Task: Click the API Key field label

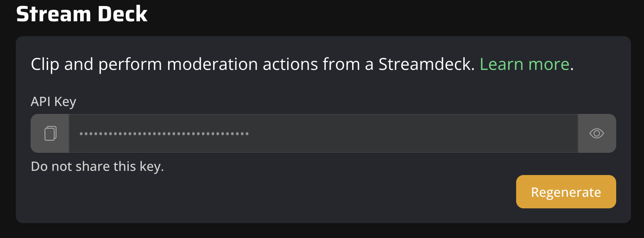Action: point(53,101)
